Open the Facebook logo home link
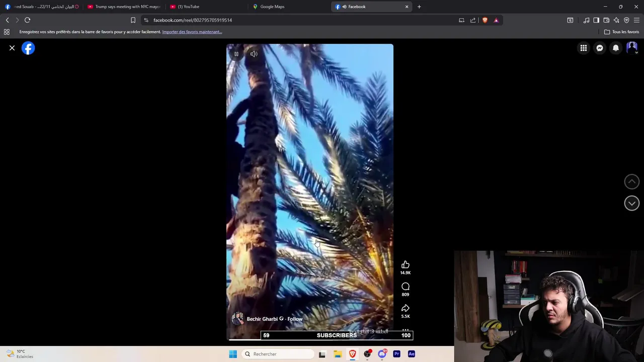This screenshot has width=644, height=362. click(28, 48)
